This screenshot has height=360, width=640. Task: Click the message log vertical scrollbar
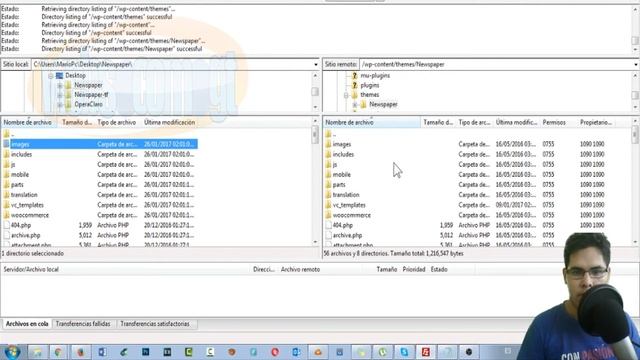coord(636,29)
